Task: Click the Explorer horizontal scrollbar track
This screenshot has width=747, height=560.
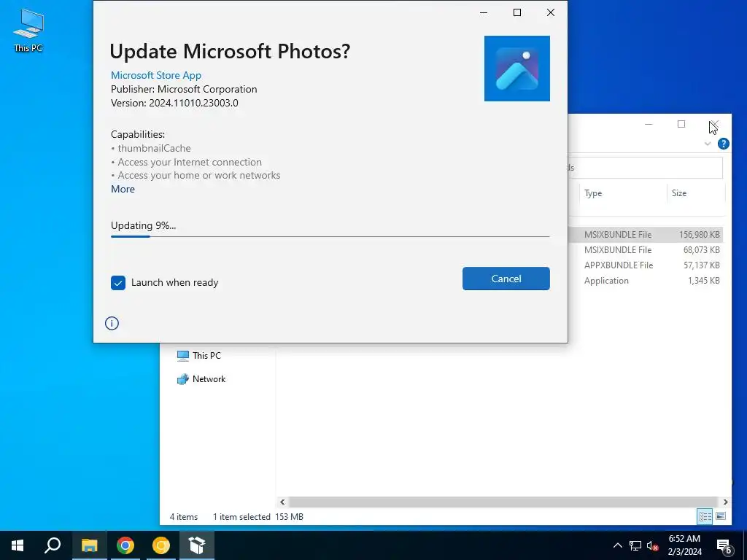Action: [x=503, y=502]
